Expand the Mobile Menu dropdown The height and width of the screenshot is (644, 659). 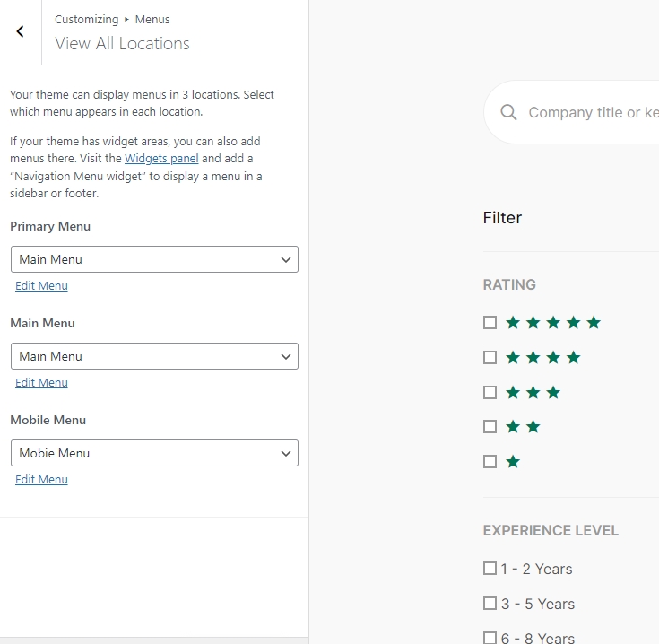coord(154,453)
